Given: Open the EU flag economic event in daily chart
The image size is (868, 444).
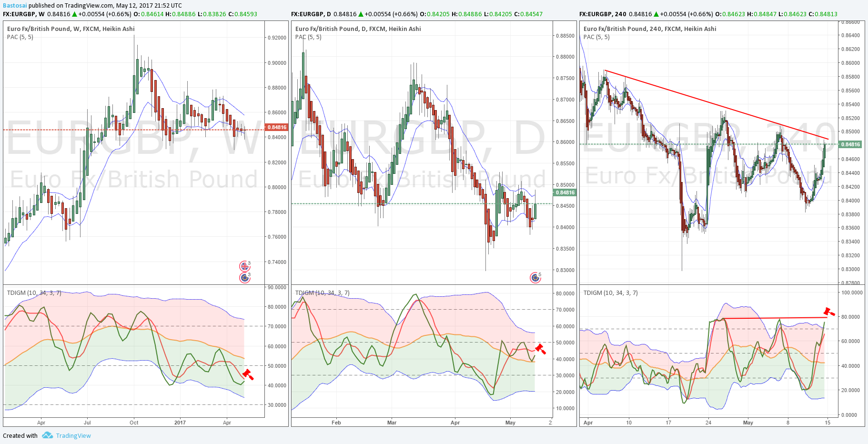Looking at the screenshot, I should 535,278.
